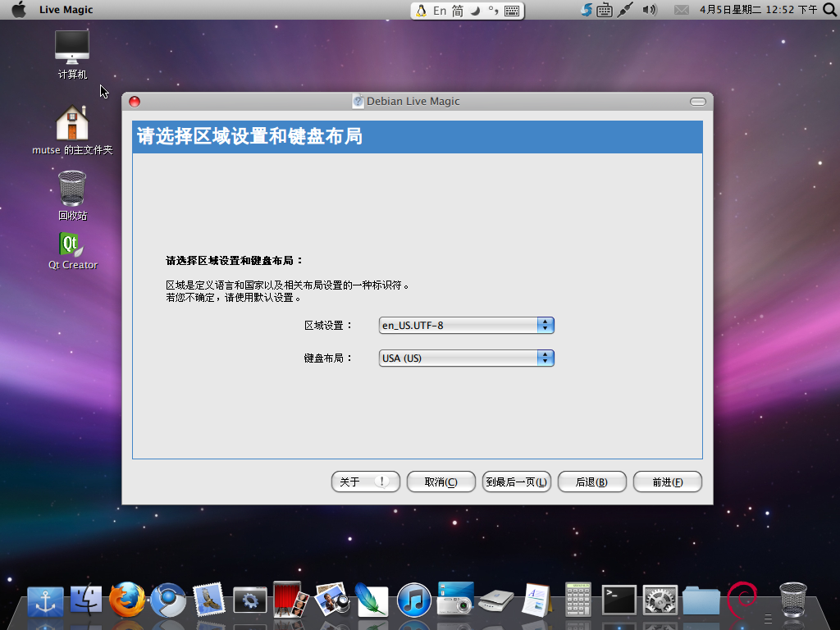Toggle the half-moon width mode icon
This screenshot has height=630, width=840.
tap(475, 11)
